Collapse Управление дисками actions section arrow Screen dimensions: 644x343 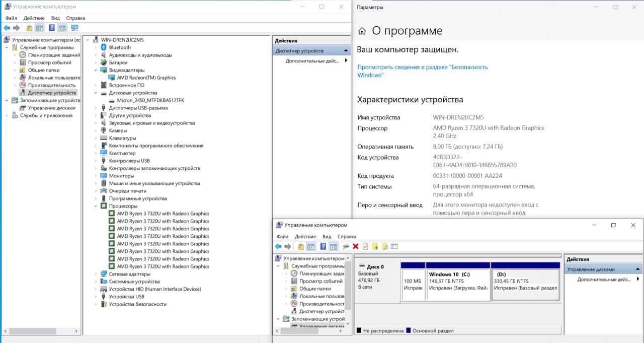[638, 269]
